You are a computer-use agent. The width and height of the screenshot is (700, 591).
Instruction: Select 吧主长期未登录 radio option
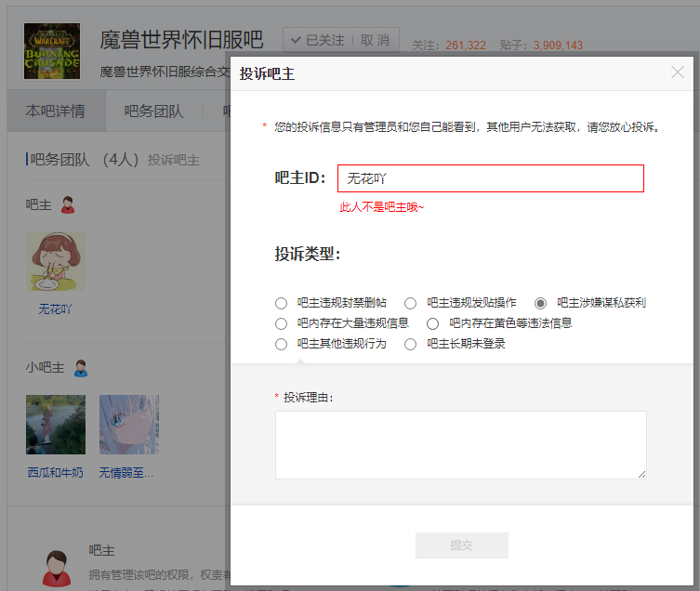click(410, 345)
